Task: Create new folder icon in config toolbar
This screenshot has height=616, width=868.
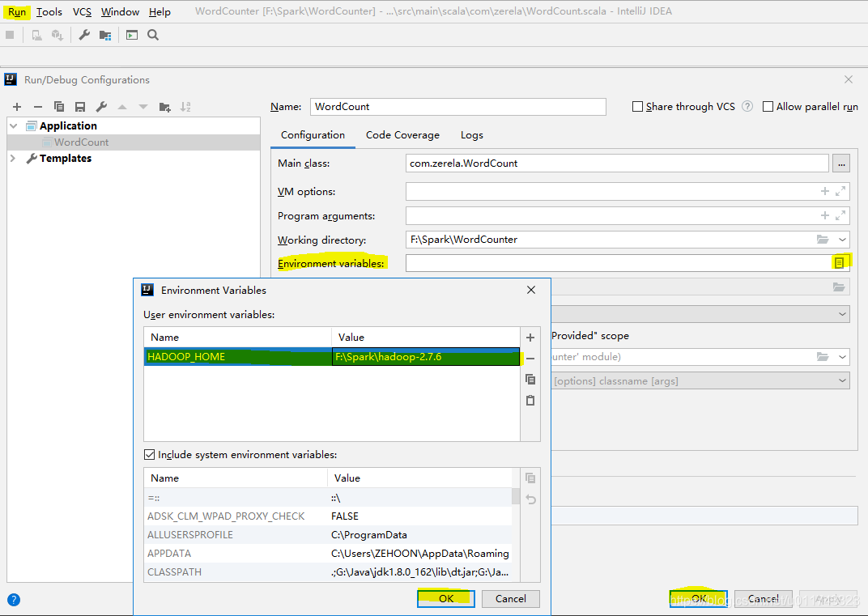Action: tap(164, 107)
